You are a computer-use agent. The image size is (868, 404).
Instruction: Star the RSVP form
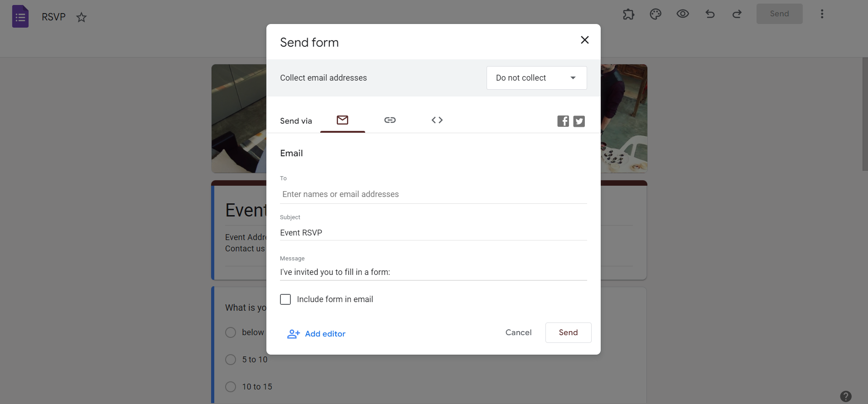coord(82,17)
